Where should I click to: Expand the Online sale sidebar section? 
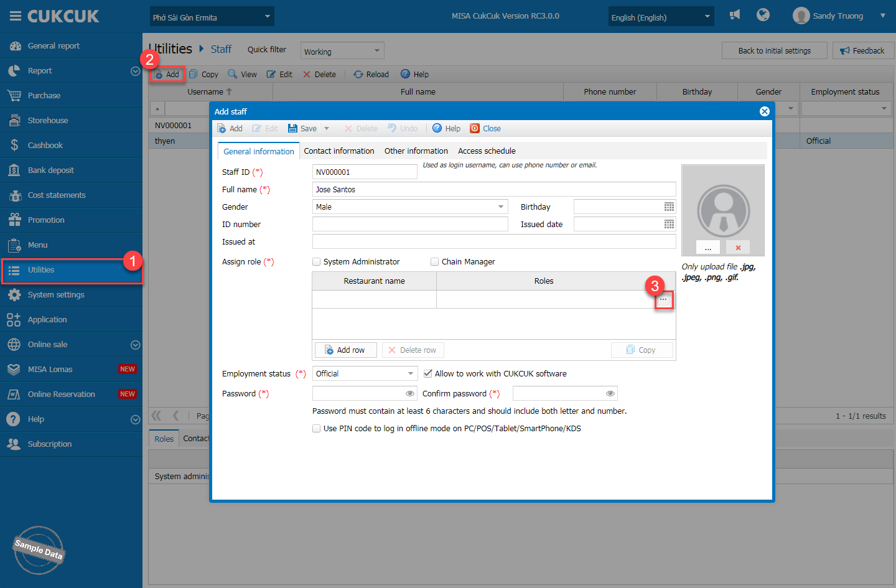tap(135, 345)
